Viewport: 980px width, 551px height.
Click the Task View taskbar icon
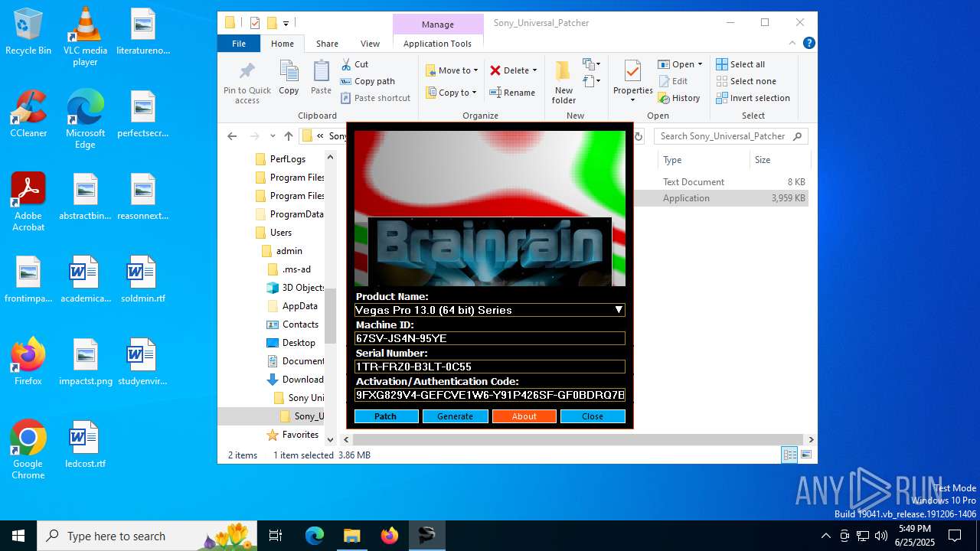click(276, 536)
